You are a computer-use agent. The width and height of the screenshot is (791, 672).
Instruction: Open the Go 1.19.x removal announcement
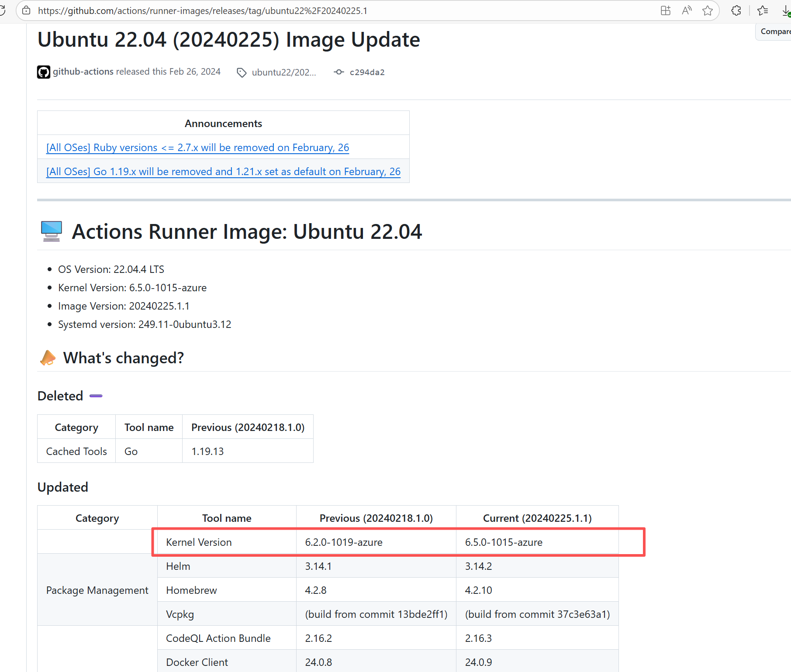pyautogui.click(x=223, y=172)
